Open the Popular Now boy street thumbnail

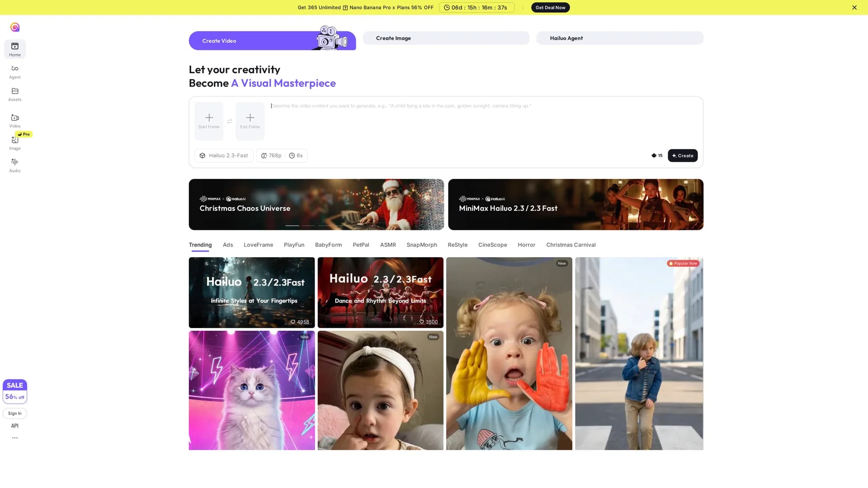[639, 354]
